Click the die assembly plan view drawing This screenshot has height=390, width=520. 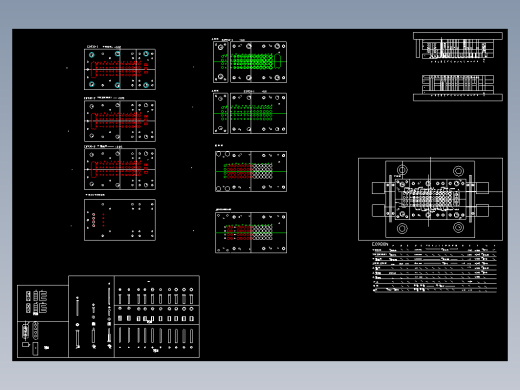(430, 199)
